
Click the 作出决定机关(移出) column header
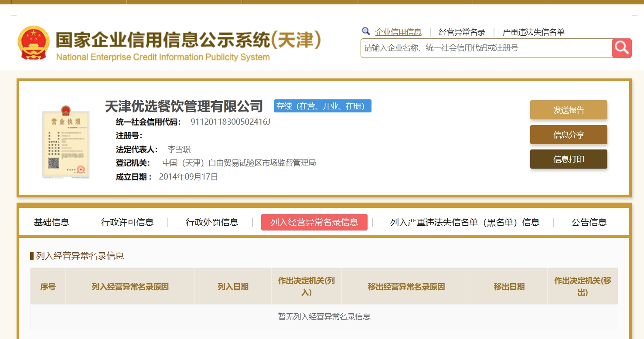coord(583,286)
